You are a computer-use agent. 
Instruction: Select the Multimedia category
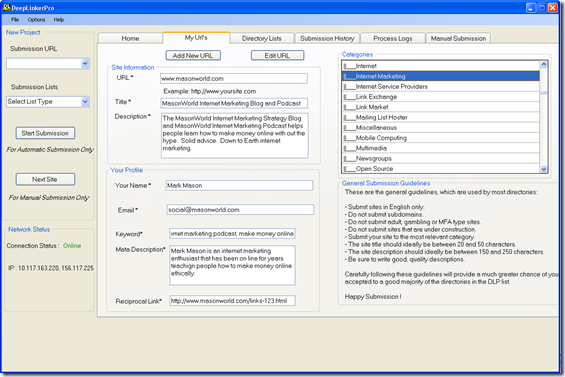pyautogui.click(x=440, y=148)
